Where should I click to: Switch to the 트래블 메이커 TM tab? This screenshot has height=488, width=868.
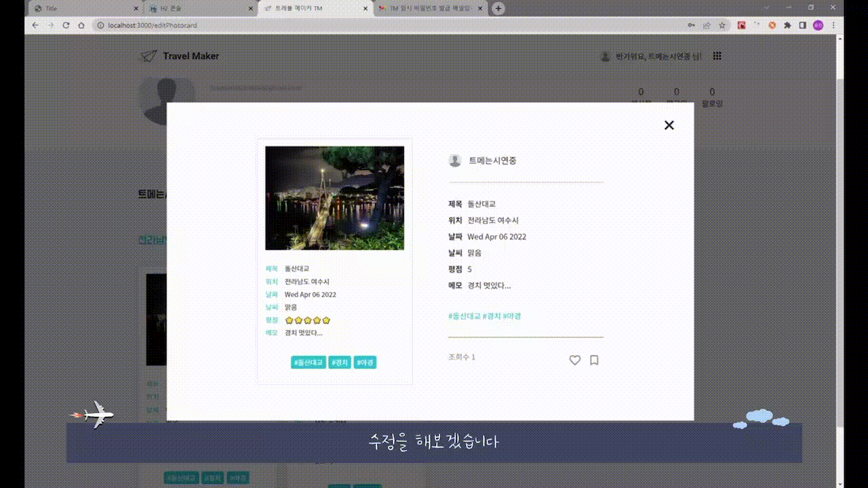(315, 8)
